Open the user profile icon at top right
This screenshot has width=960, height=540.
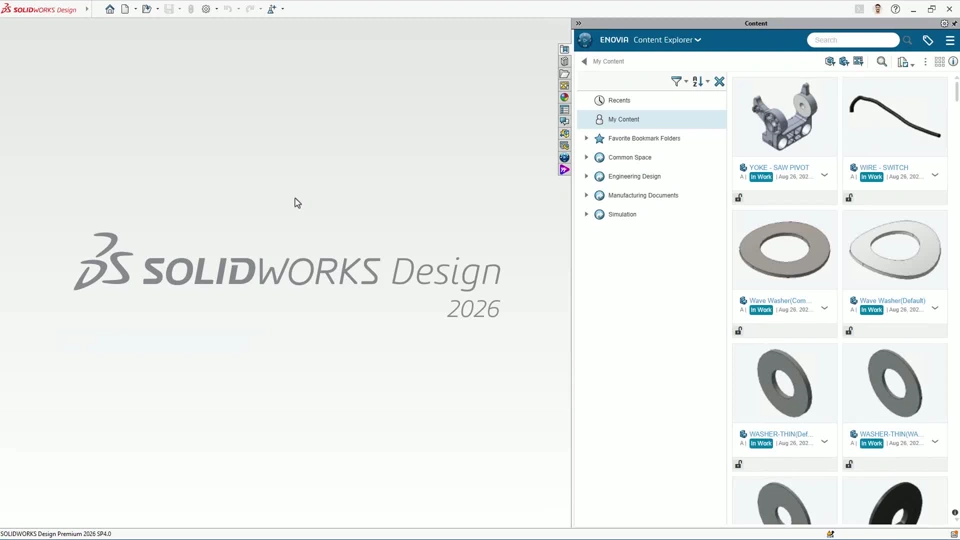tap(877, 9)
